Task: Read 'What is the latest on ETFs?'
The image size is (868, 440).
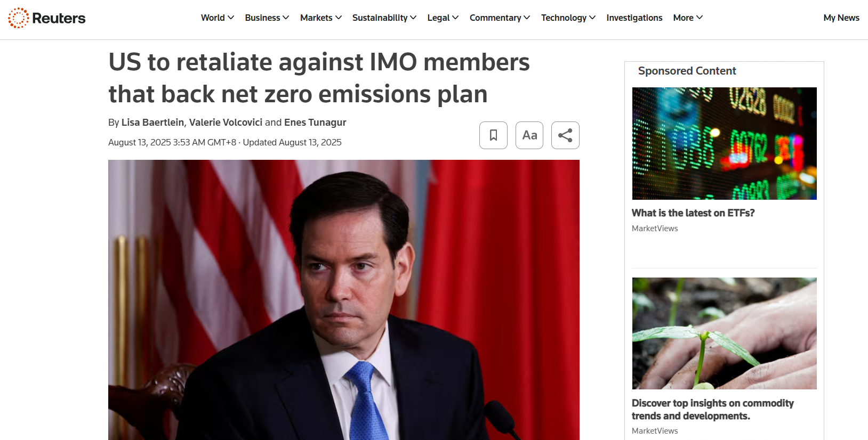Action: click(693, 213)
